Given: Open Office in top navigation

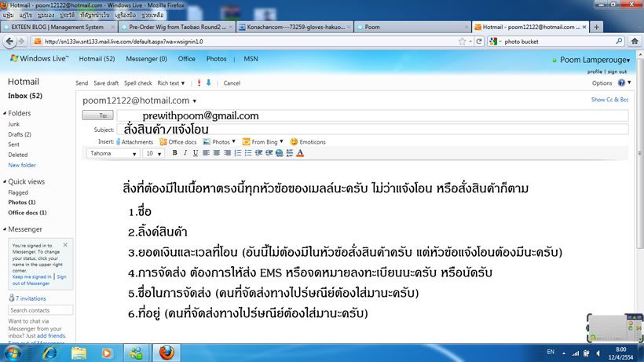Looking at the screenshot, I should [x=186, y=59].
